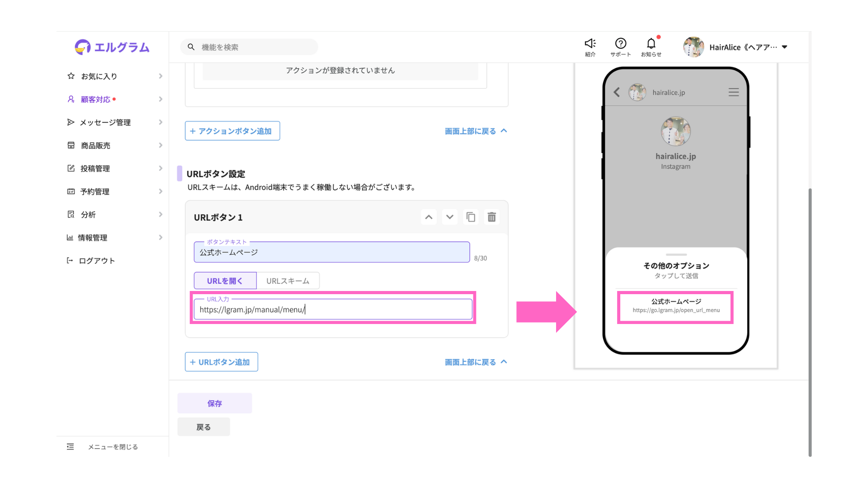Click the URLボタン 1 header title

pyautogui.click(x=218, y=217)
